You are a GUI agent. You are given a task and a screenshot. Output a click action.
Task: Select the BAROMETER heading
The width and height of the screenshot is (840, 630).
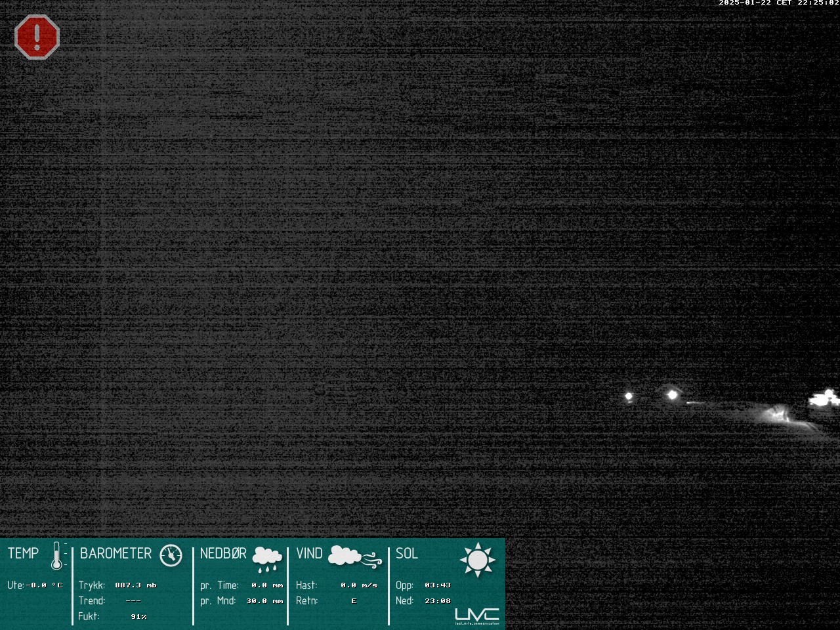(x=115, y=554)
